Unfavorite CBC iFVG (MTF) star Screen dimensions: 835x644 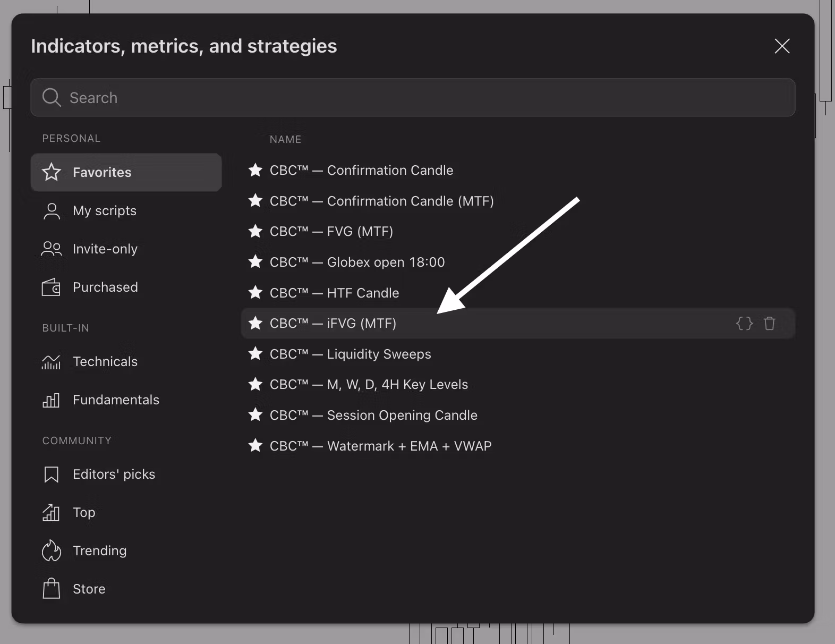click(x=255, y=323)
